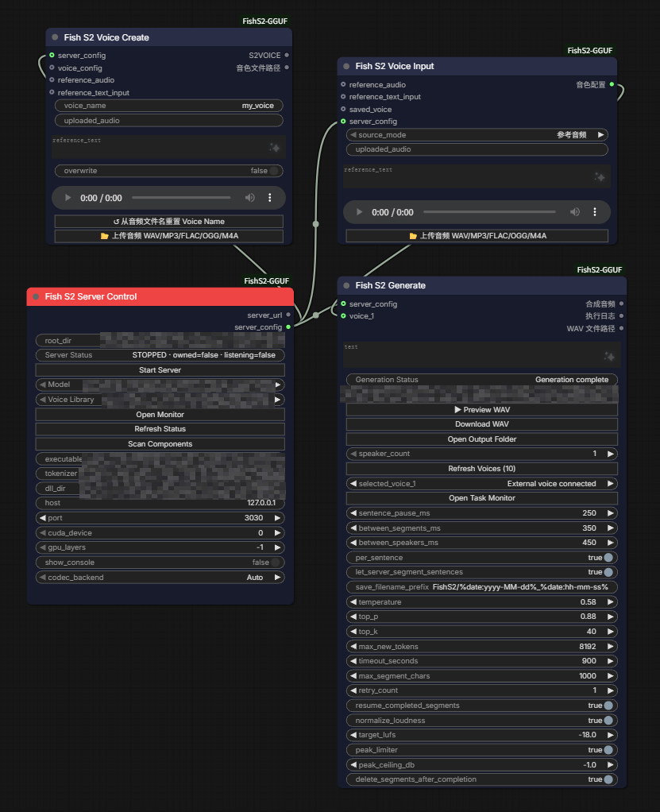Collapse the Fish S2 Generate node dot
This screenshot has width=660, height=812.
(x=346, y=285)
